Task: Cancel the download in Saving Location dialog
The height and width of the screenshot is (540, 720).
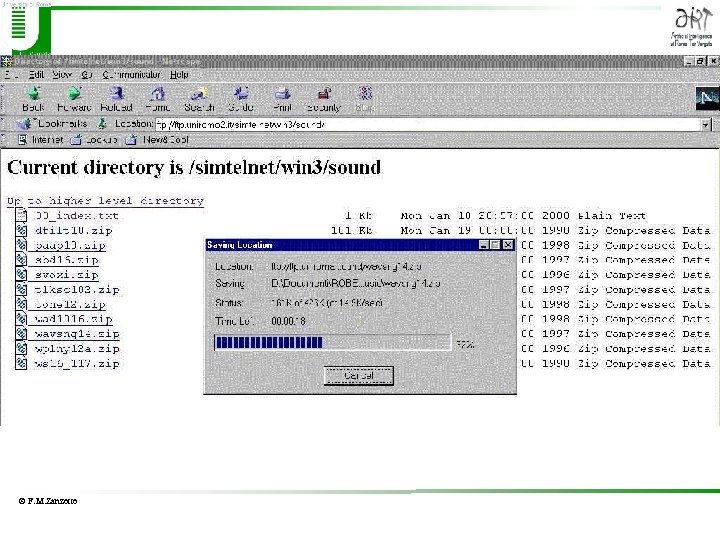Action: coord(359,376)
